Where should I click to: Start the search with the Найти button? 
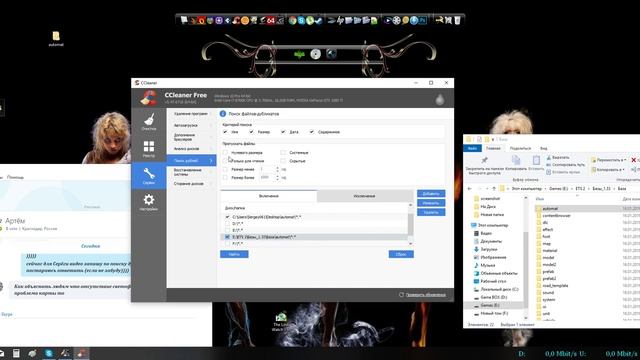click(234, 254)
